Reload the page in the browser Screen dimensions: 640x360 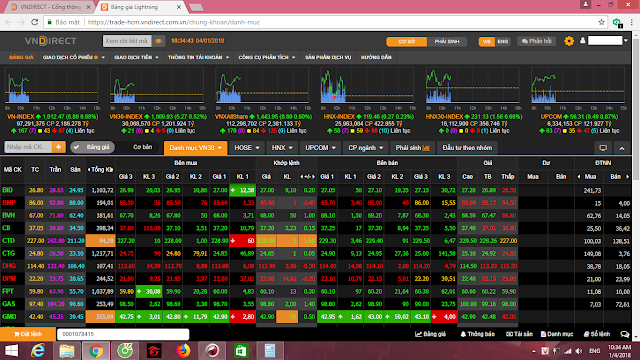35,22
